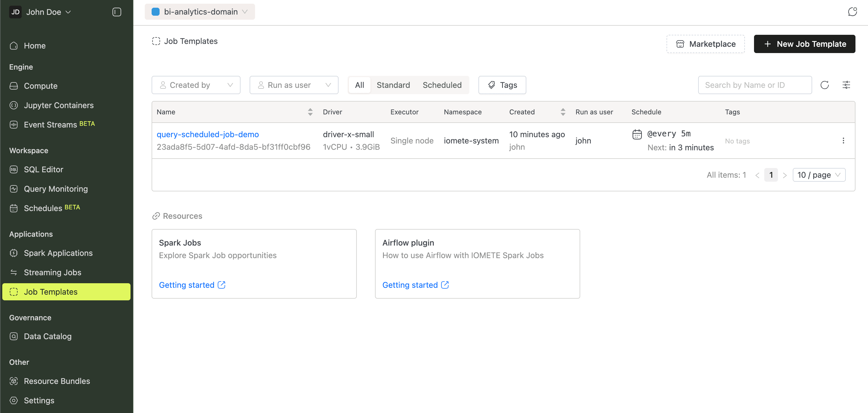This screenshot has height=413, width=868.
Task: Switch to the Scheduled tab
Action: tap(442, 85)
